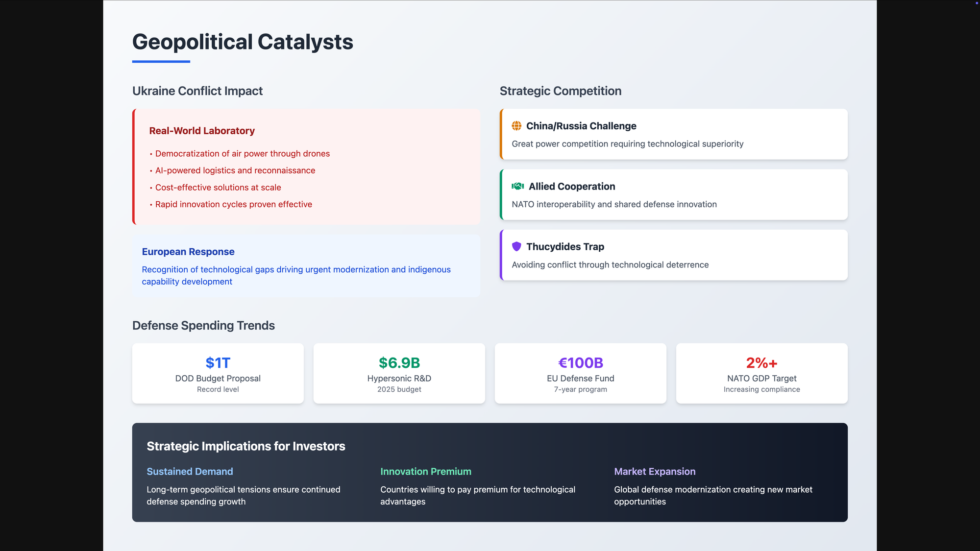Select the $1T DOD Budget Proposal card

coord(218,374)
